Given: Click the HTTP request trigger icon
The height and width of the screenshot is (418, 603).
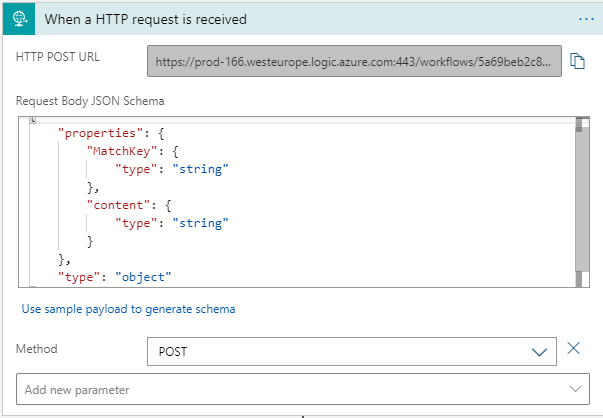Looking at the screenshot, I should click(x=19, y=19).
